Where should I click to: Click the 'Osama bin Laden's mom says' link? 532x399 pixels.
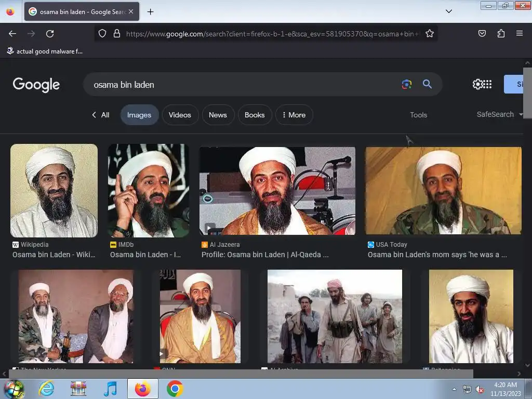point(437,255)
